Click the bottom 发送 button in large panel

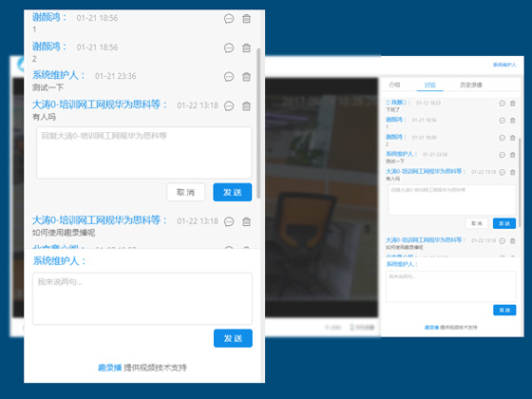[x=233, y=338]
